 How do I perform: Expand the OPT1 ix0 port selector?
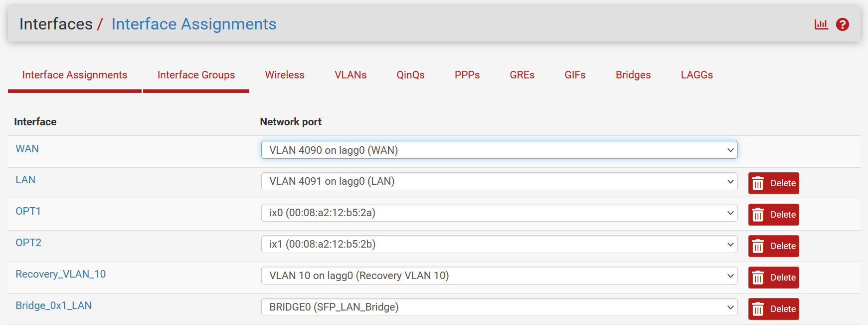pyautogui.click(x=499, y=213)
